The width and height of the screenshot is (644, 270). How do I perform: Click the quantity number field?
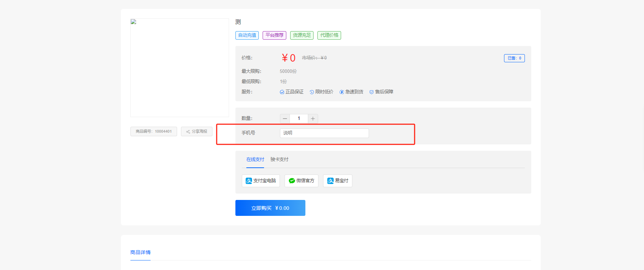tap(299, 119)
